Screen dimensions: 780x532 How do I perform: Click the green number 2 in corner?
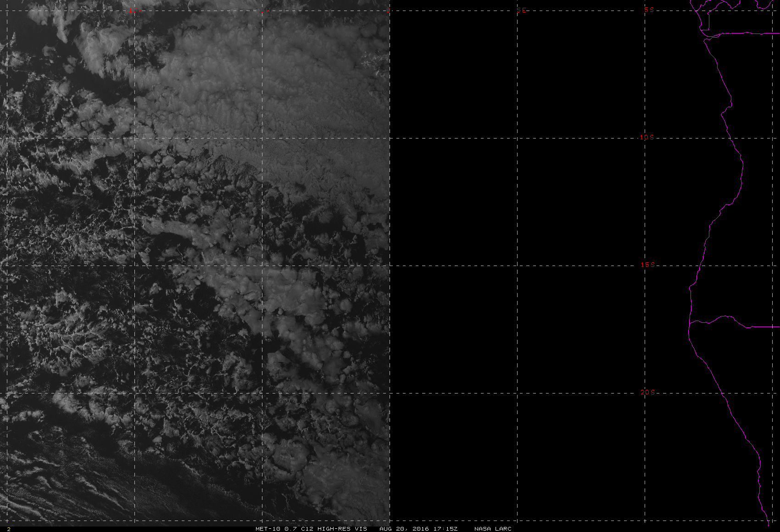[x=8, y=529]
